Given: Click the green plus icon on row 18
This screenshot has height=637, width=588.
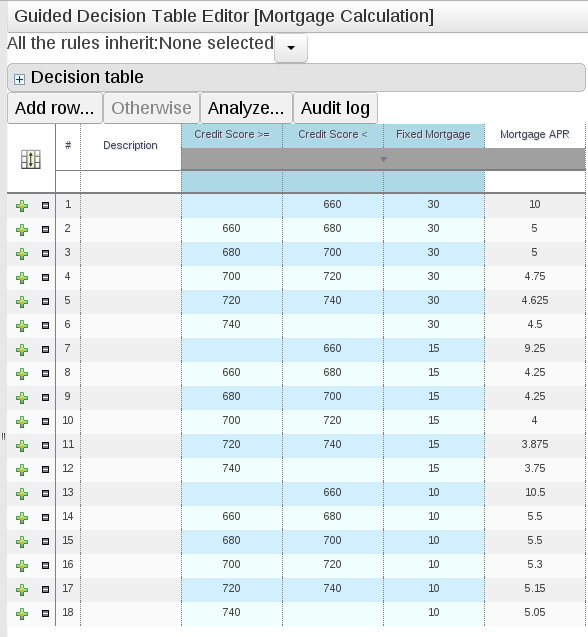Looking at the screenshot, I should (22, 613).
